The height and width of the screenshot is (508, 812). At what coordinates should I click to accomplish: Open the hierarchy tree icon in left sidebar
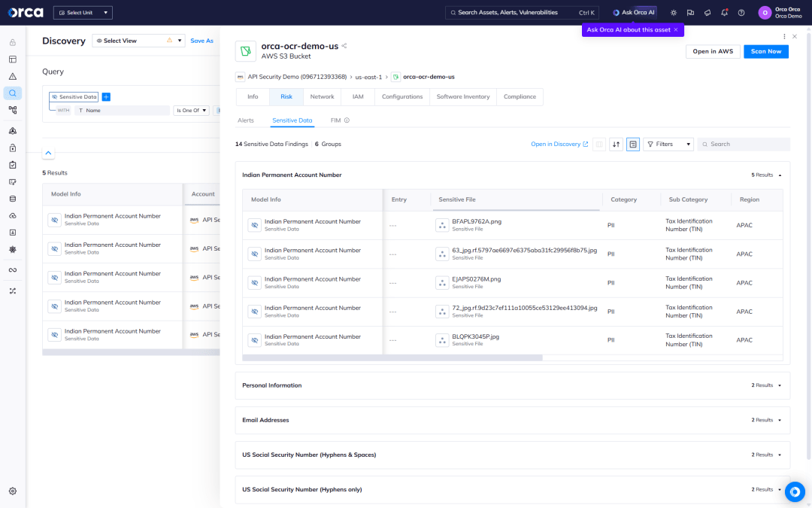pos(13,111)
